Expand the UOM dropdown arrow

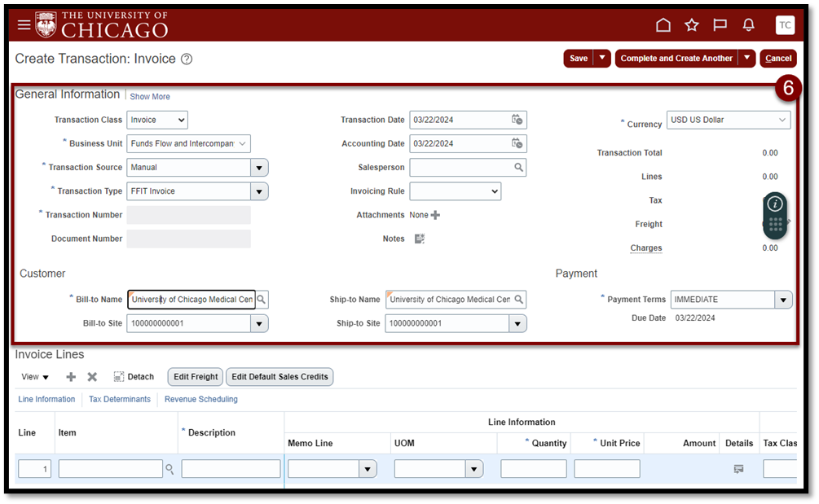(x=473, y=469)
